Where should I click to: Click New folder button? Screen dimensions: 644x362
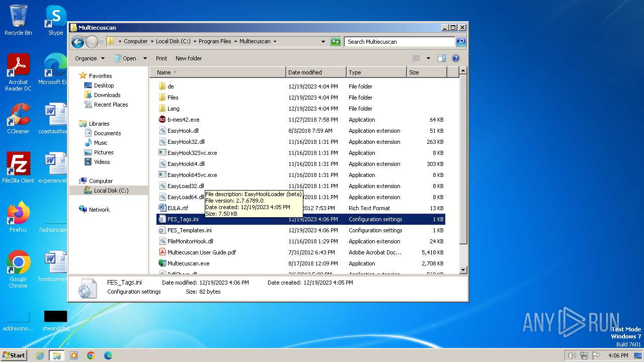click(x=189, y=58)
